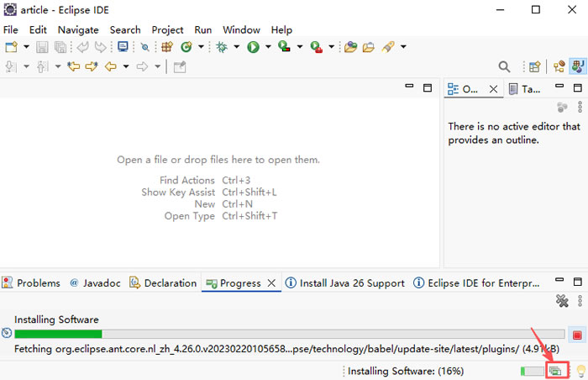588x380 pixels.
Task: Click the progress view icon in status bar
Action: [x=554, y=371]
